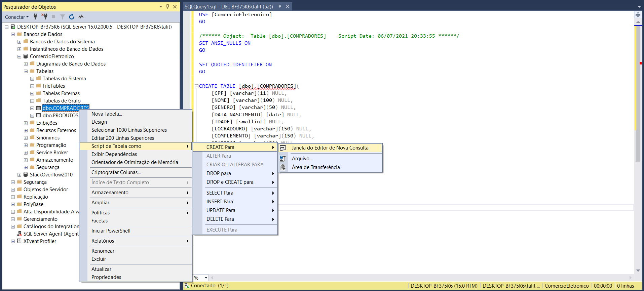Collapse the ComercioEletronico database node
This screenshot has width=644, height=291.
click(x=19, y=56)
